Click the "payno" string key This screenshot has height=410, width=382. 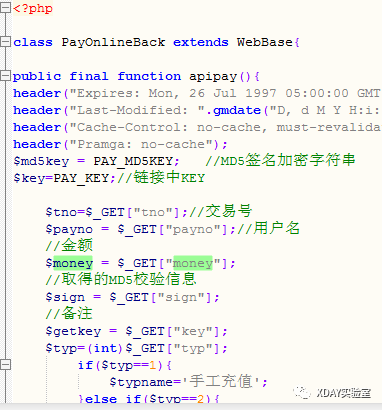[193, 230]
